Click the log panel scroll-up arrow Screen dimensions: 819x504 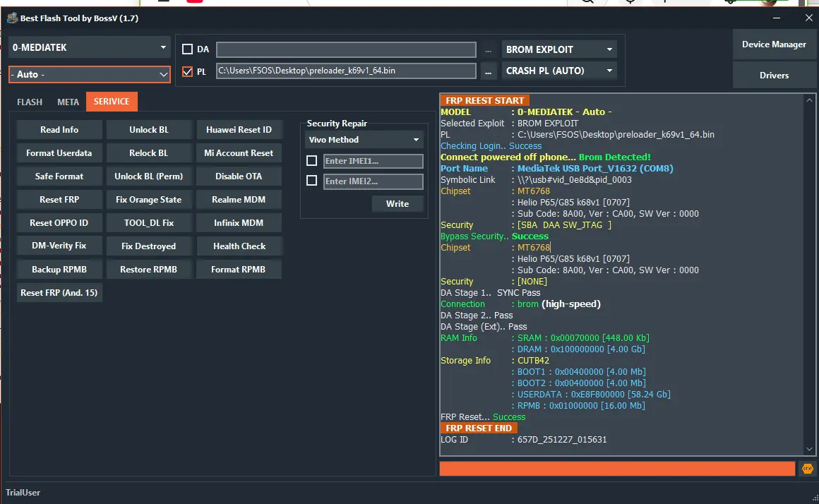click(809, 100)
